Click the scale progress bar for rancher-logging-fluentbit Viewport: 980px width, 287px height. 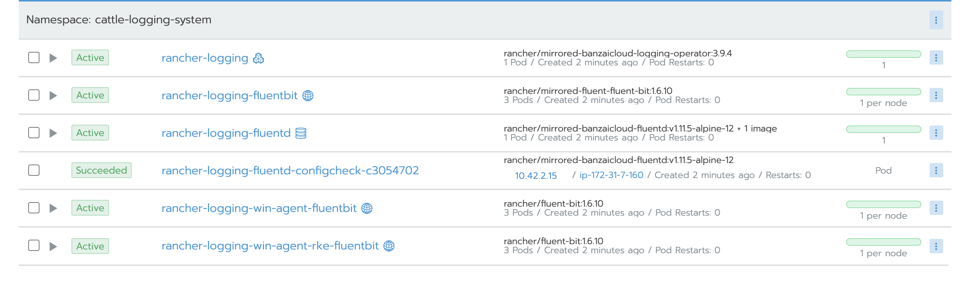click(x=883, y=91)
